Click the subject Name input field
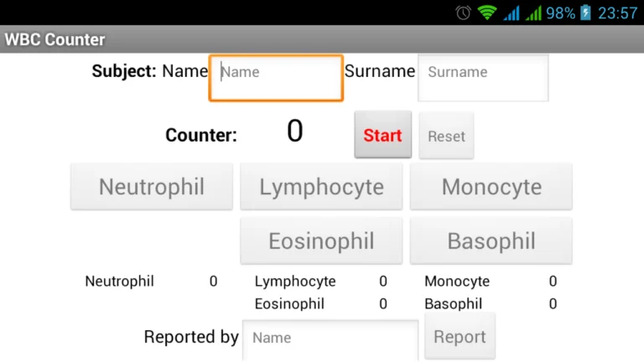Screen dimensions: 644x362 point(276,78)
